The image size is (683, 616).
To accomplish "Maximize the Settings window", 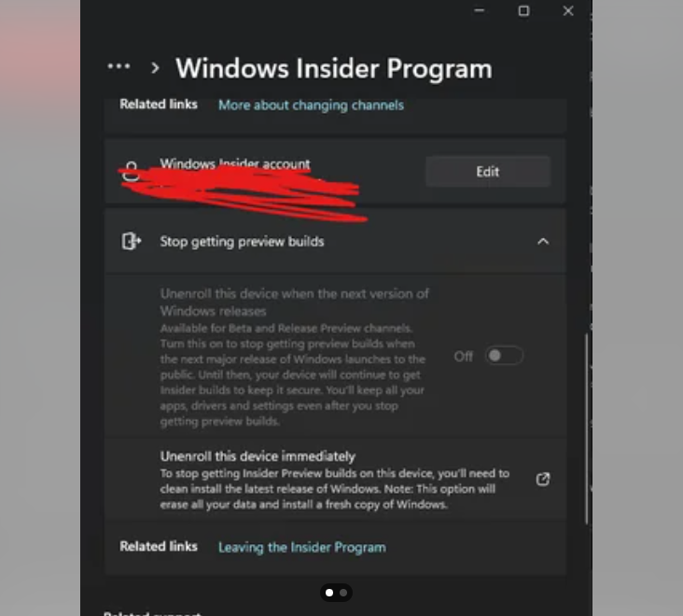I will tap(523, 11).
